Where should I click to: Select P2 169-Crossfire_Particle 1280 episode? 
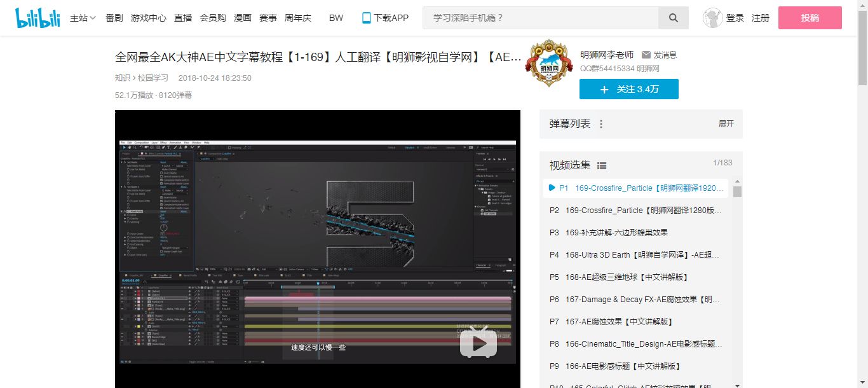click(636, 210)
